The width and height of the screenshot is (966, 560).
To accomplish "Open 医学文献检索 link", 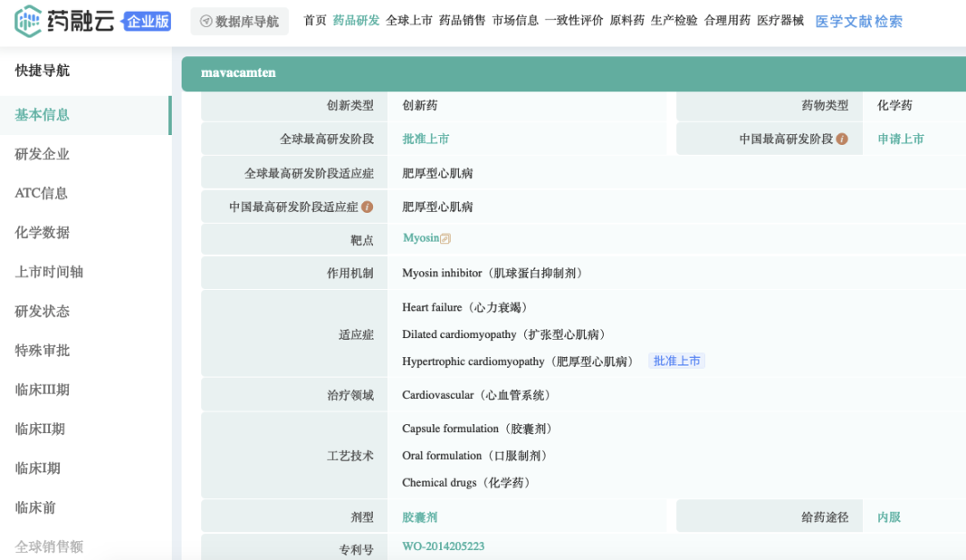I will (859, 21).
